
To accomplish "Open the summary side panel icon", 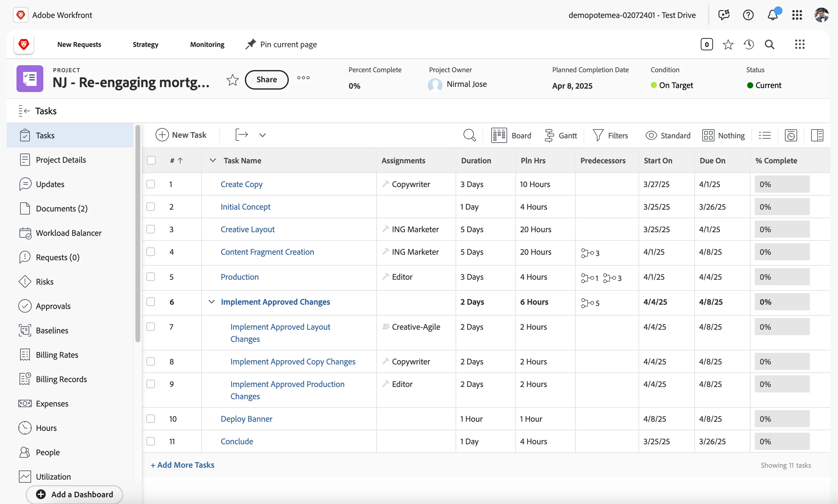I will click(817, 136).
